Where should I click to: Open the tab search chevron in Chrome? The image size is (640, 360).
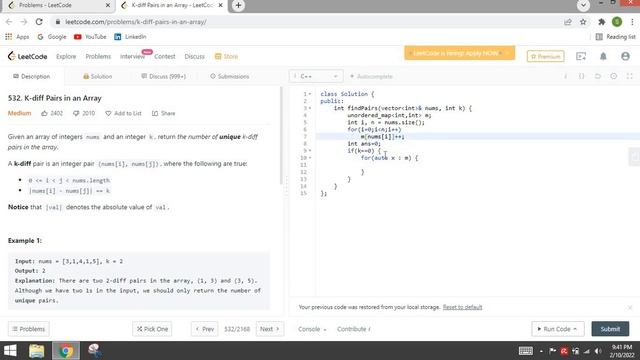coord(583,5)
